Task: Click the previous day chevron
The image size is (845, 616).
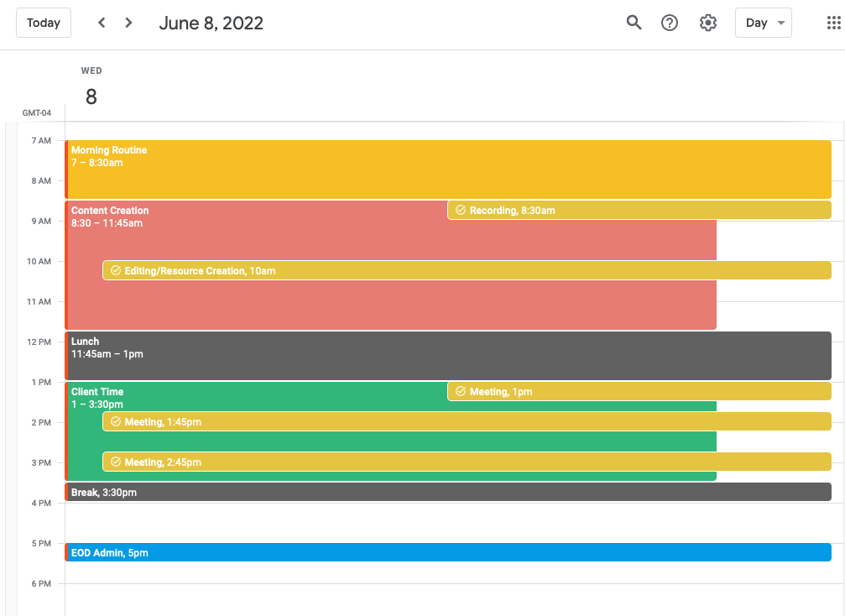Action: click(x=102, y=23)
